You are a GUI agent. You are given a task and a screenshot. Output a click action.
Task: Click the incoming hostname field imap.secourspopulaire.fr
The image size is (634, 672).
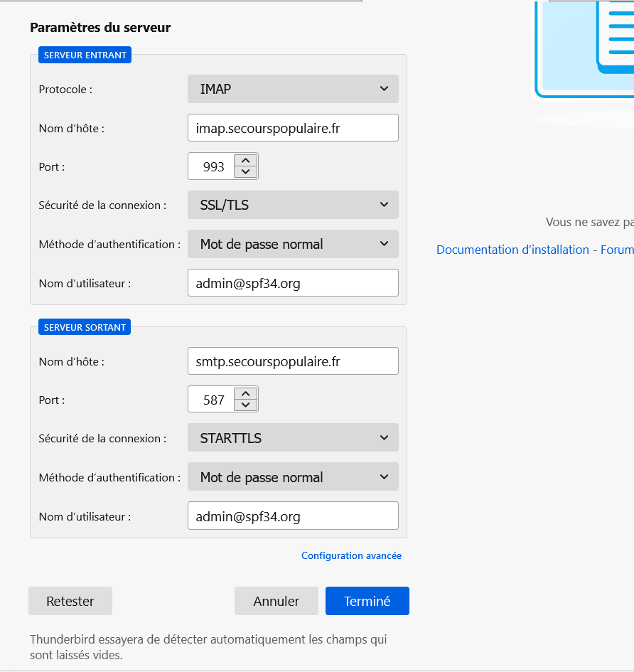(x=293, y=128)
